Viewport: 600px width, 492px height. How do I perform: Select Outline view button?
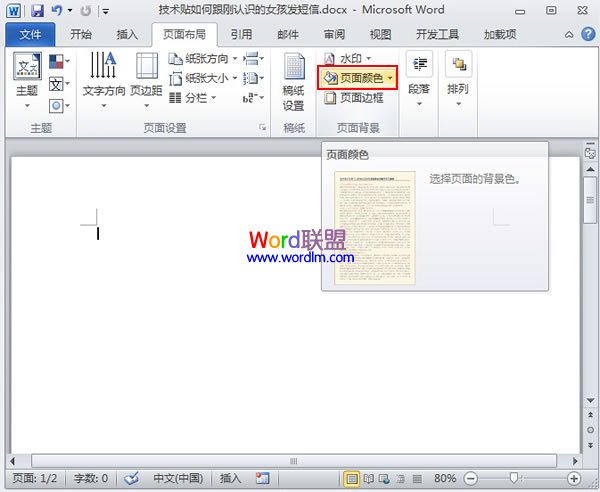[x=401, y=478]
